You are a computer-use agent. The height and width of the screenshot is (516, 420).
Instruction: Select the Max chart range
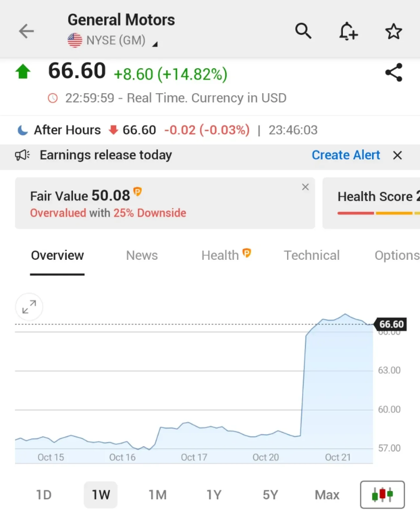click(x=327, y=495)
